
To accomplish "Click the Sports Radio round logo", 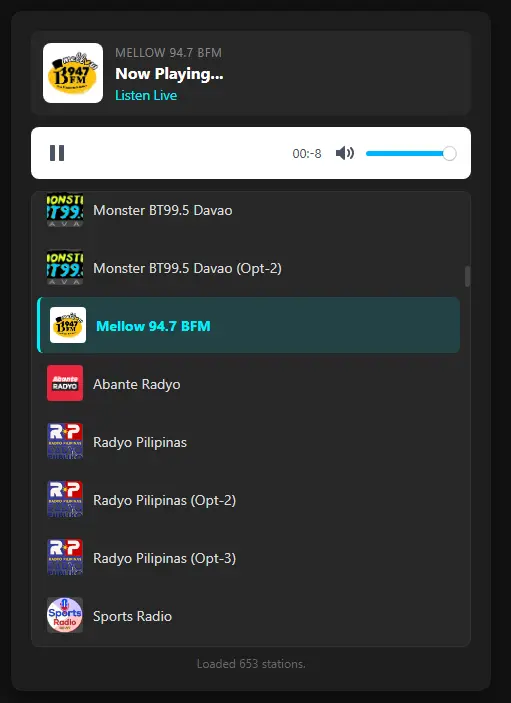I will point(65,615).
